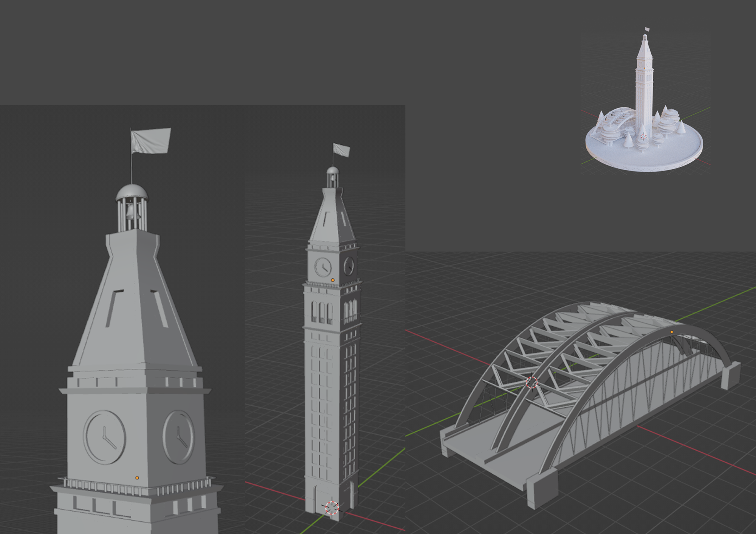This screenshot has height=534, width=756.
Task: Click the front clock face of the full-height tower
Action: (323, 268)
